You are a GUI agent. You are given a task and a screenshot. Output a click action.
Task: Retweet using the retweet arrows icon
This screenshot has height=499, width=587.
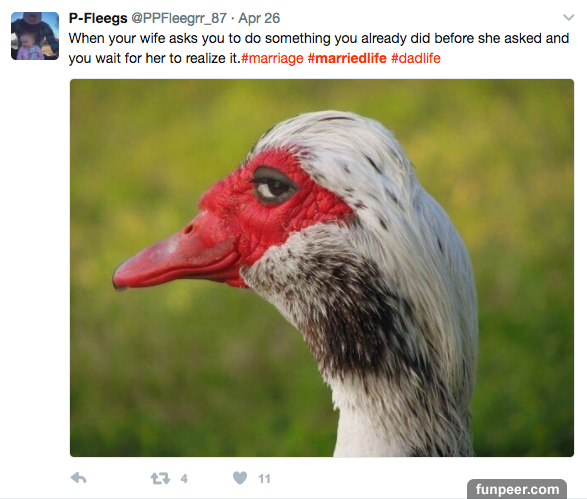coord(160,478)
